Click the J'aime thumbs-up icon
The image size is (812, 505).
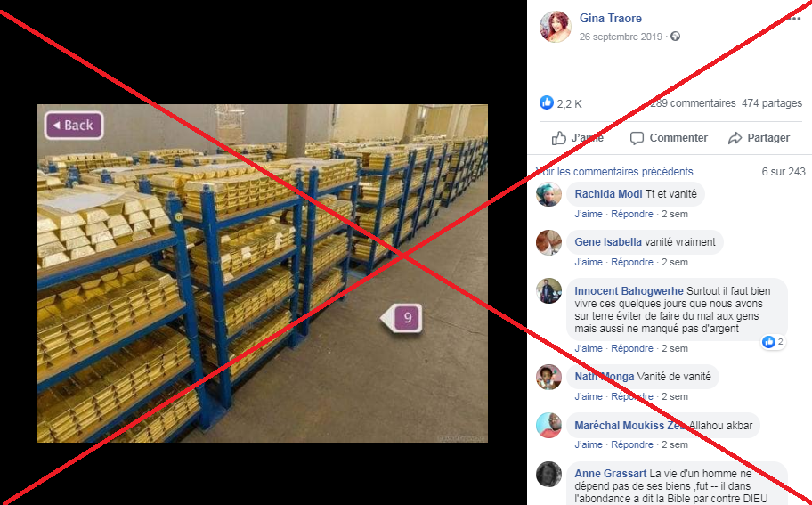559,138
